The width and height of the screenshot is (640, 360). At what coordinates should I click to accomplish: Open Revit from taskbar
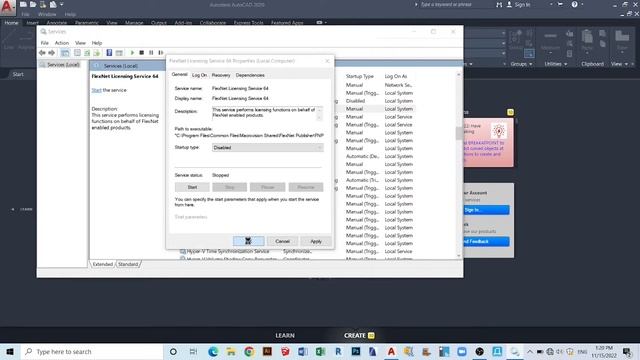(338, 351)
